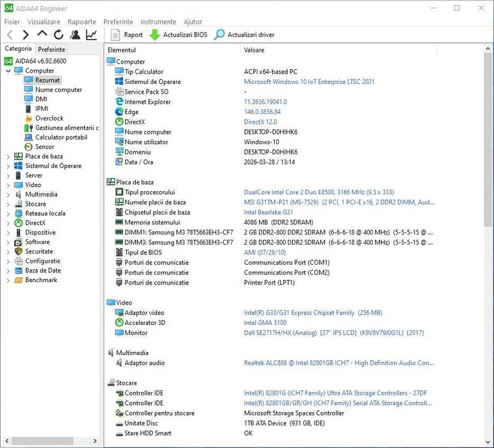Click the AIDA64 v6.92.6600 root icon
The image size is (494, 448).
8,61
